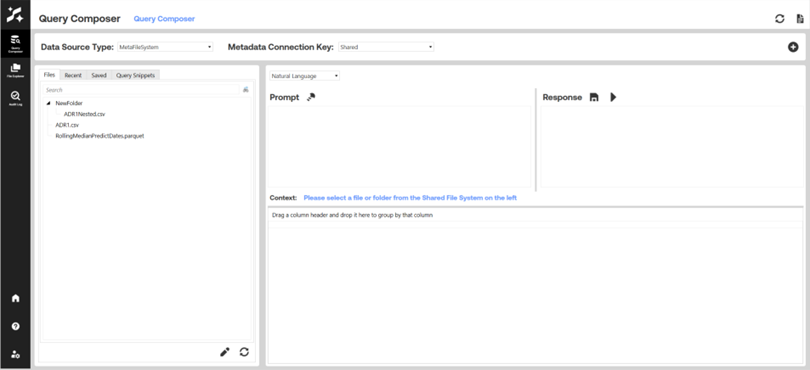
Task: Clear the Prompt with the eraser icon
Action: (310, 97)
